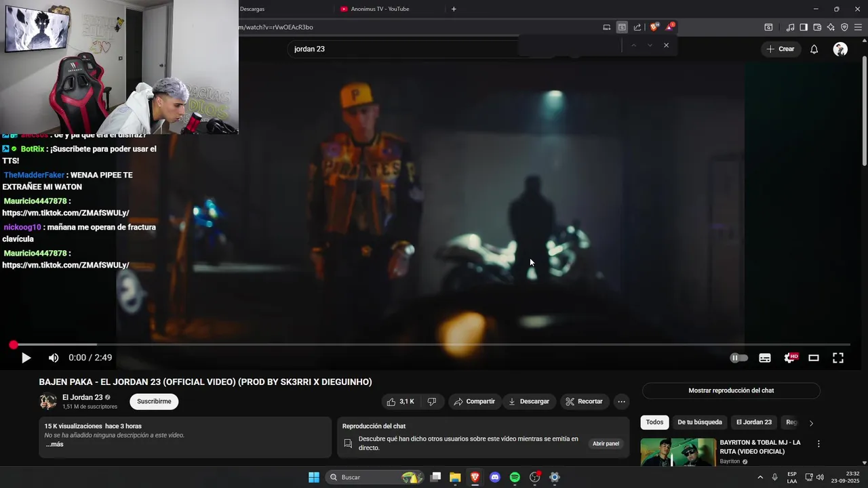Click the share page icon in address bar
Image resolution: width=868 pixels, height=488 pixels.
(637, 27)
